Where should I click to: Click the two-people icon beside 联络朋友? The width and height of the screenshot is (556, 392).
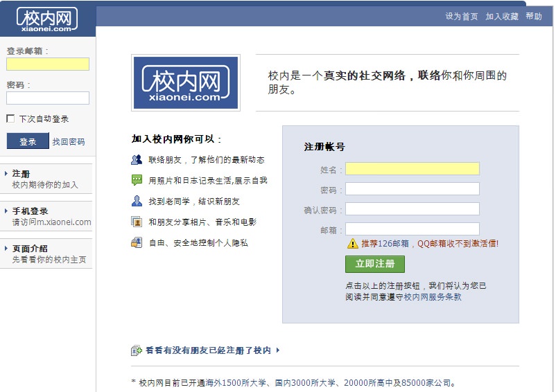pyautogui.click(x=137, y=160)
